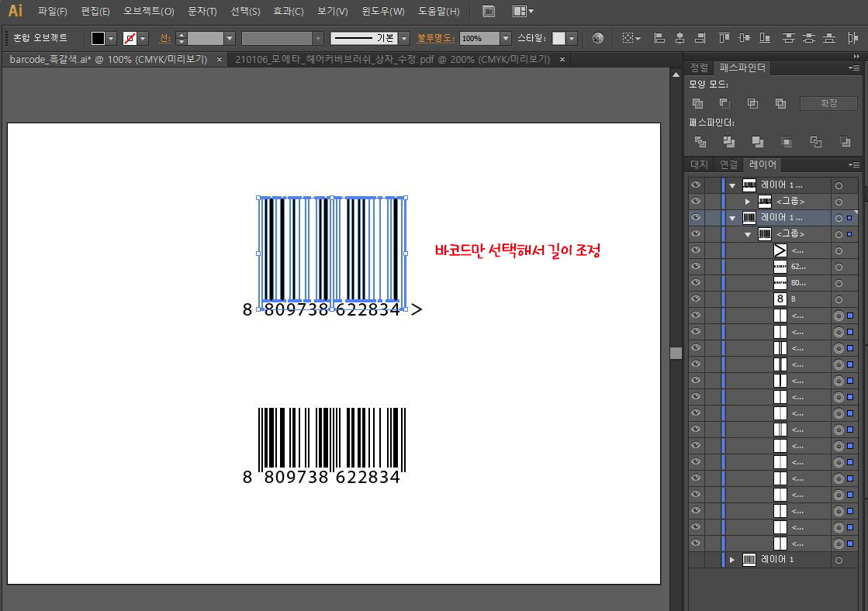Open stroke color dropdown arrow

144,38
